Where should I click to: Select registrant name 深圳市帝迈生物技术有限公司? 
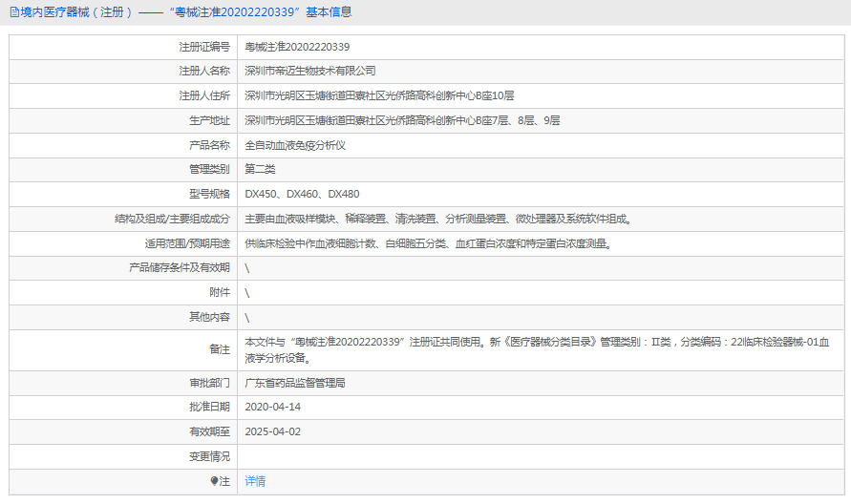coord(309,71)
